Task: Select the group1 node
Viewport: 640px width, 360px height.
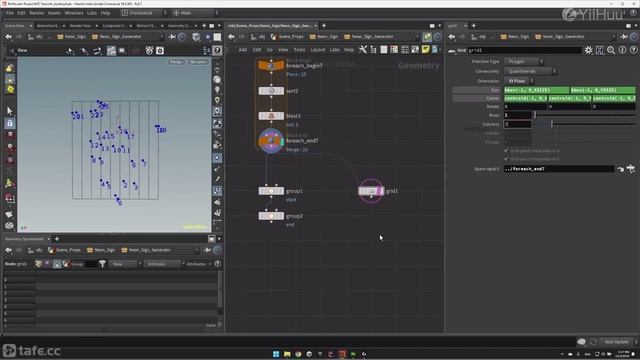Action: coord(271,191)
